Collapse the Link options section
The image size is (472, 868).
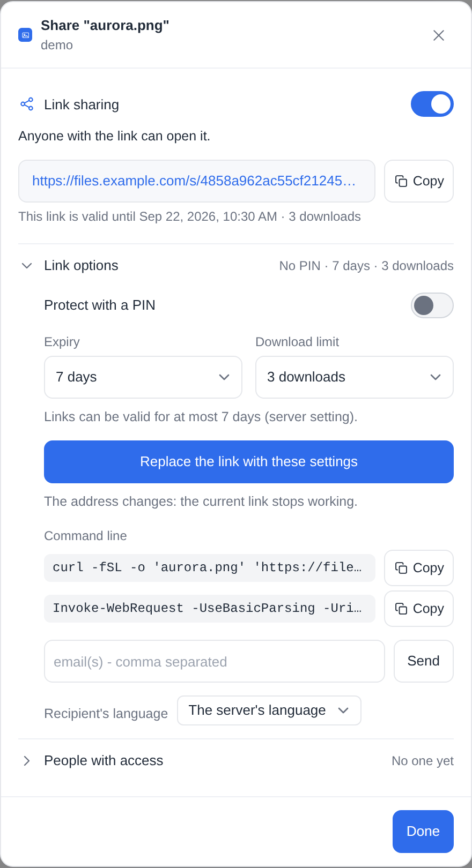coord(27,266)
